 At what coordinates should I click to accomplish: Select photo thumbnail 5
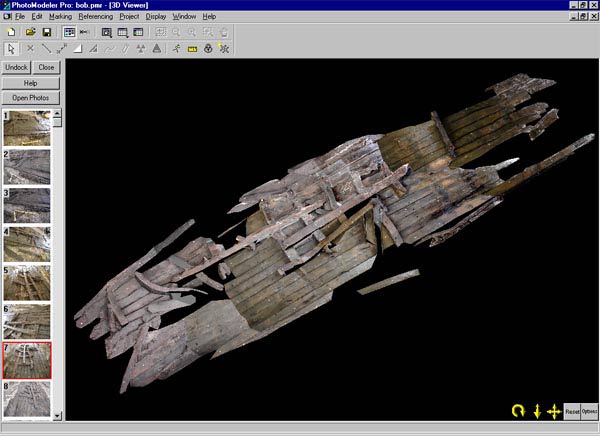coord(27,283)
